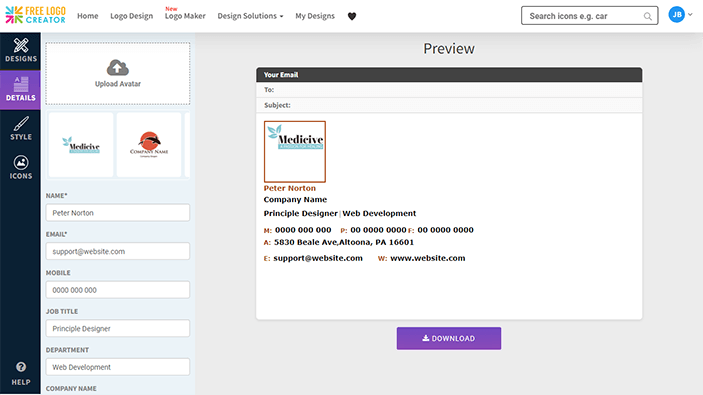Screen dimensions: 703x395
Task: Click the Preview heading
Action: click(x=449, y=48)
